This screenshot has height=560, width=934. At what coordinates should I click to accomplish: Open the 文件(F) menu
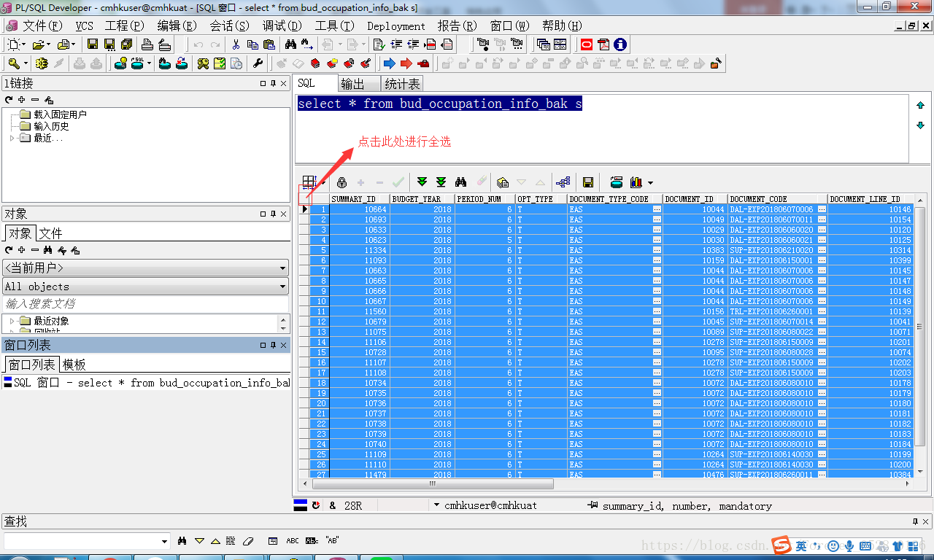(42, 26)
